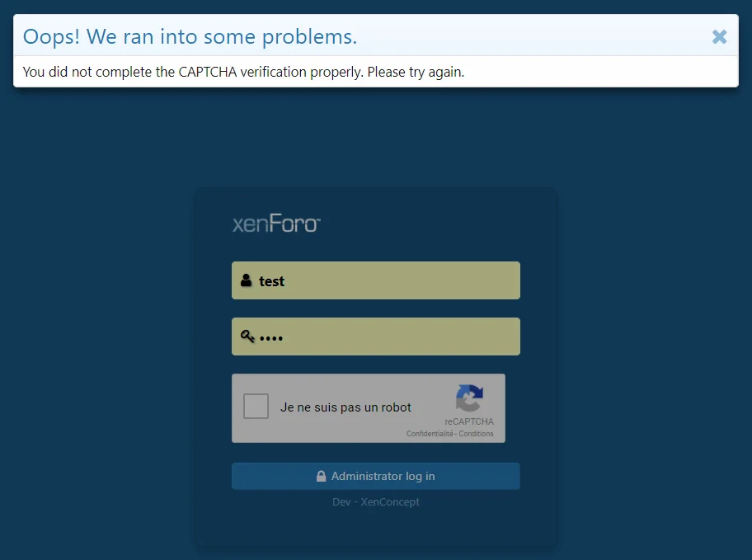Viewport: 752px width, 560px height.
Task: Click the "Dev - XenConcept" text
Action: click(x=375, y=501)
